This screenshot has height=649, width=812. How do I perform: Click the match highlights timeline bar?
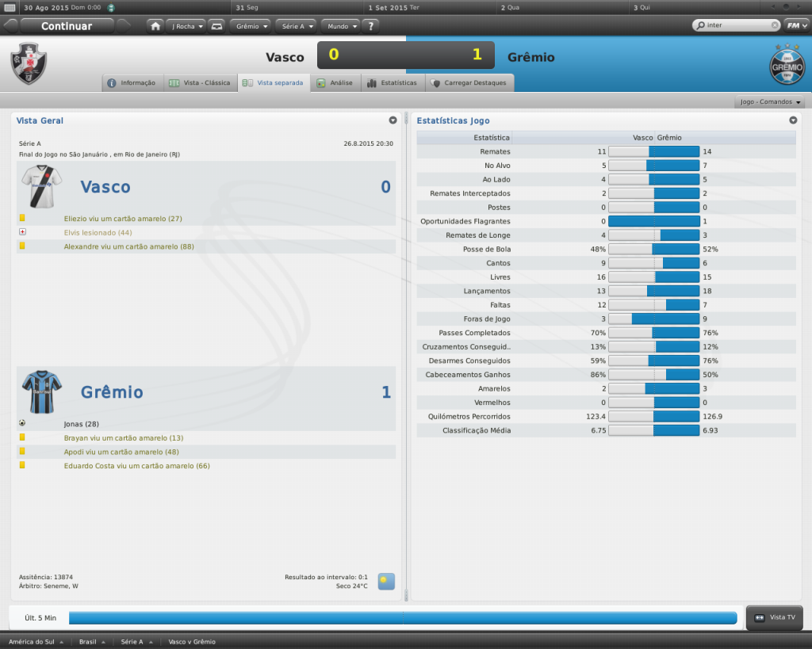402,617
